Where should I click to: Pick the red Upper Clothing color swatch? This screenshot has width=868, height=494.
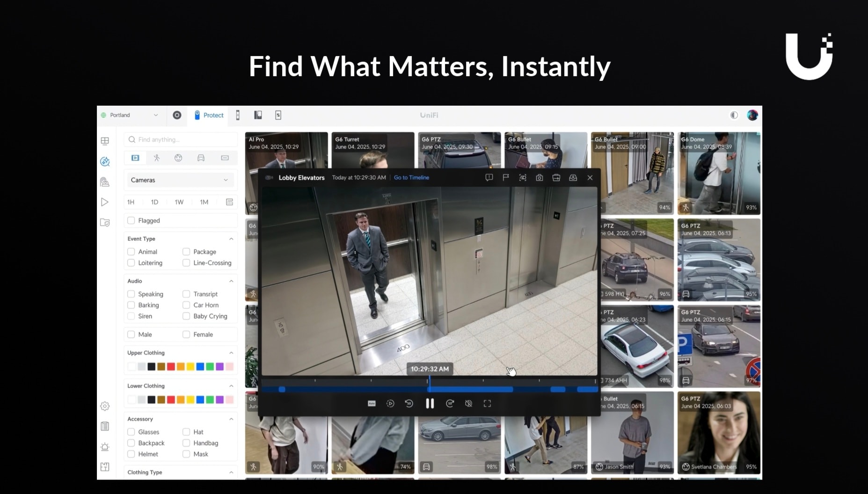171,367
